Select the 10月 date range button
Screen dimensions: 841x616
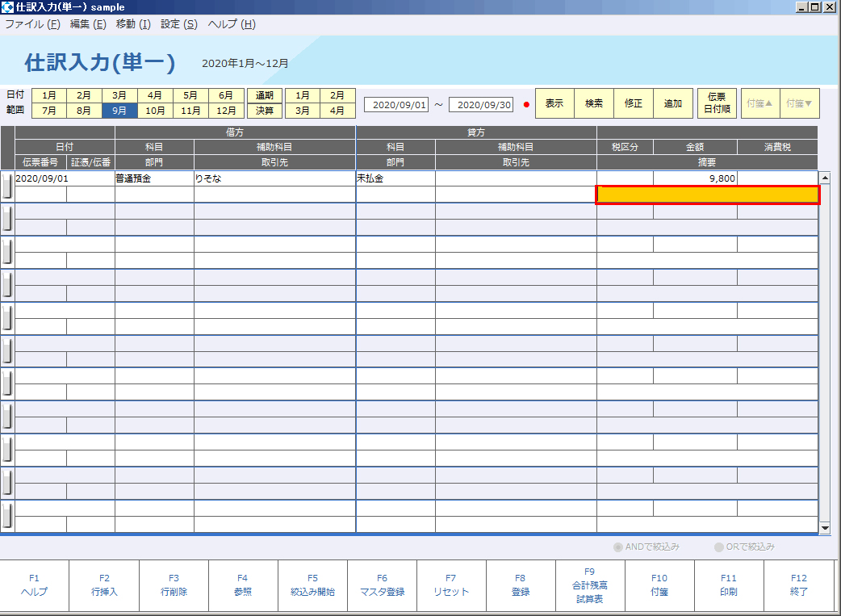pos(155,111)
